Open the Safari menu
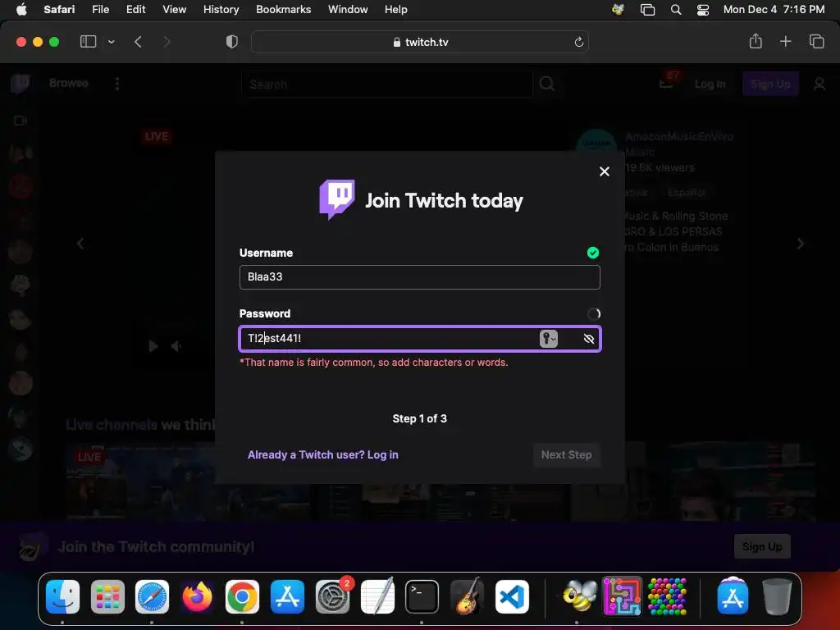This screenshot has height=630, width=840. (59, 9)
